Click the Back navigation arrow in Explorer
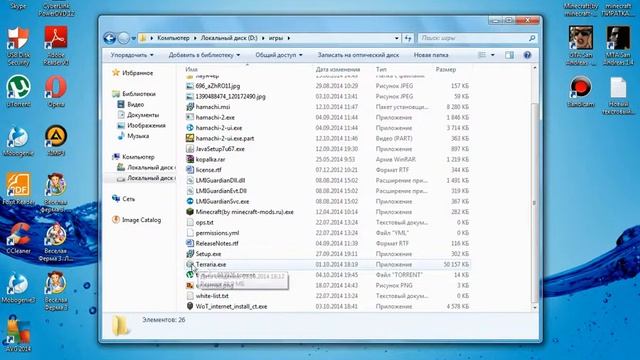The image size is (640, 360). [x=109, y=38]
